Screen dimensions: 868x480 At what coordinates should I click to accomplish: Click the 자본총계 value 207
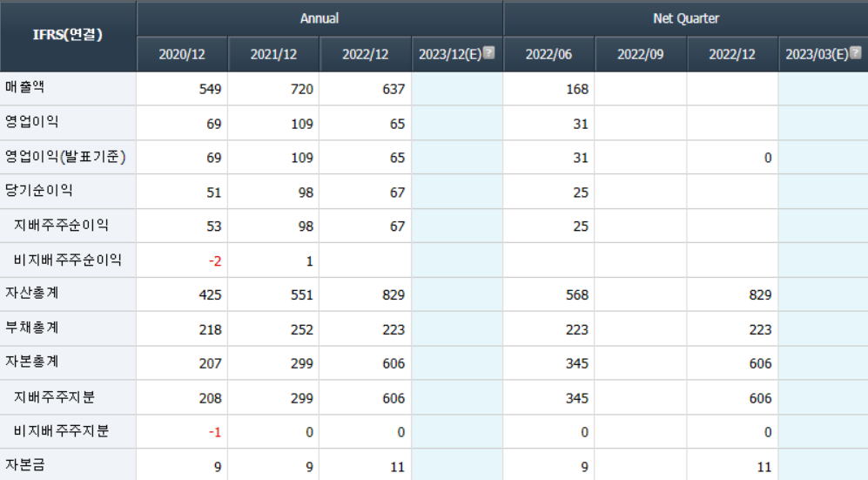coord(211,364)
